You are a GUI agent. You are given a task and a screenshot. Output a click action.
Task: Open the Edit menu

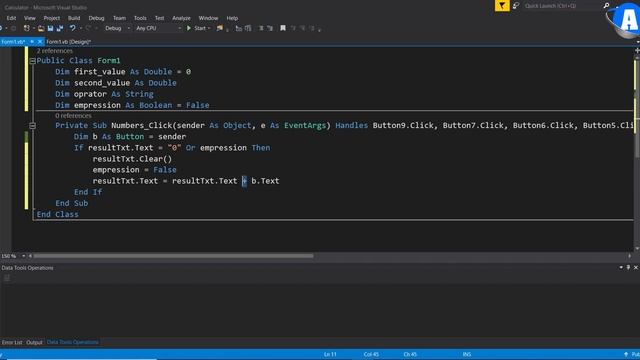point(11,18)
